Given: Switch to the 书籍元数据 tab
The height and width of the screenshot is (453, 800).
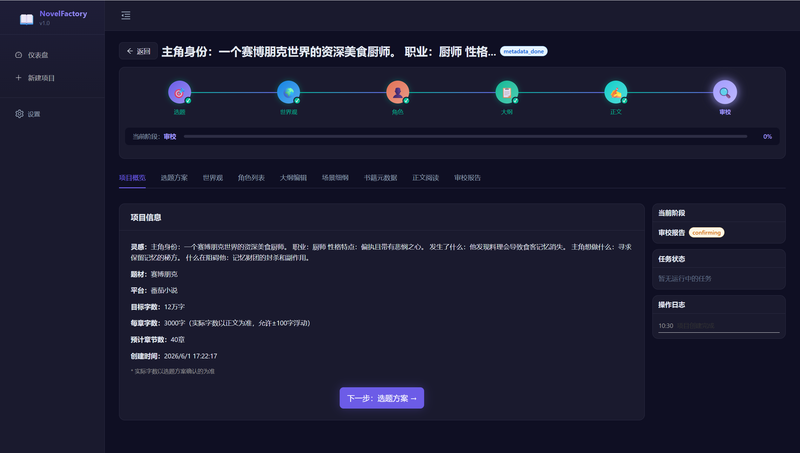Looking at the screenshot, I should pyautogui.click(x=381, y=178).
